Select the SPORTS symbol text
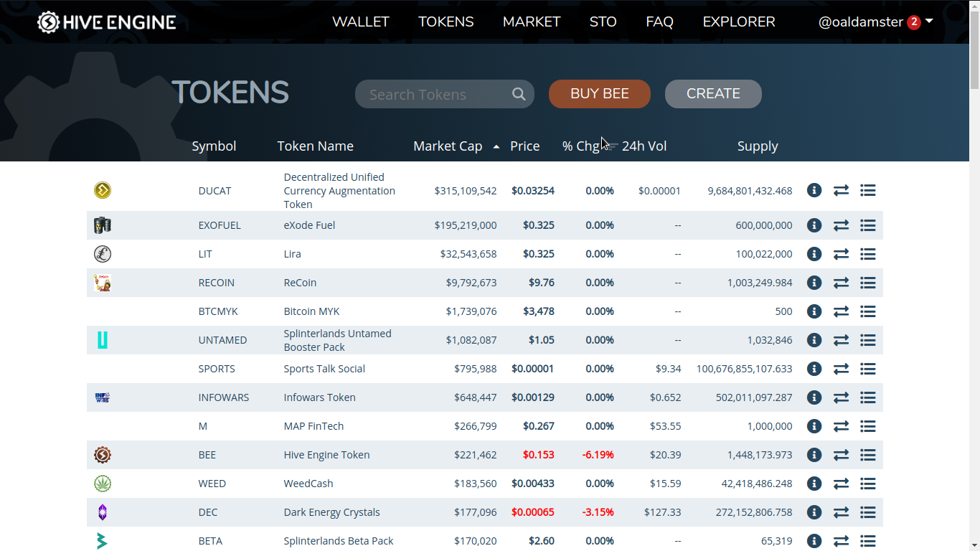980x551 pixels. [217, 369]
